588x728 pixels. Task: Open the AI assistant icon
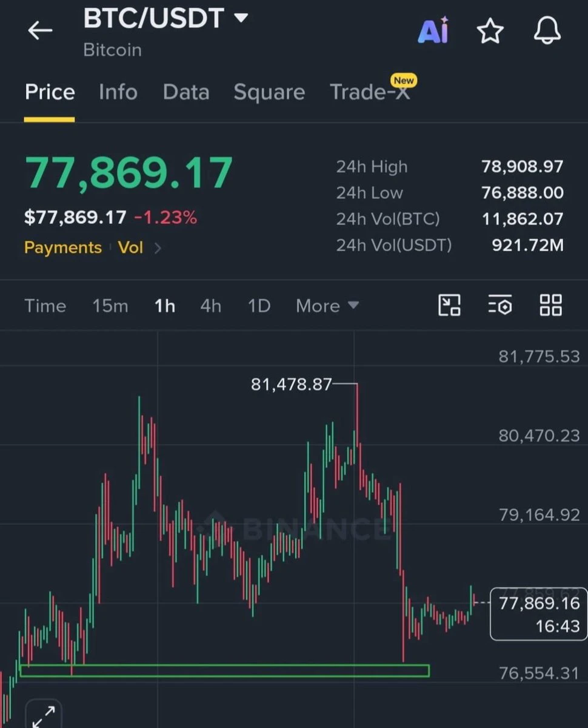(x=433, y=30)
